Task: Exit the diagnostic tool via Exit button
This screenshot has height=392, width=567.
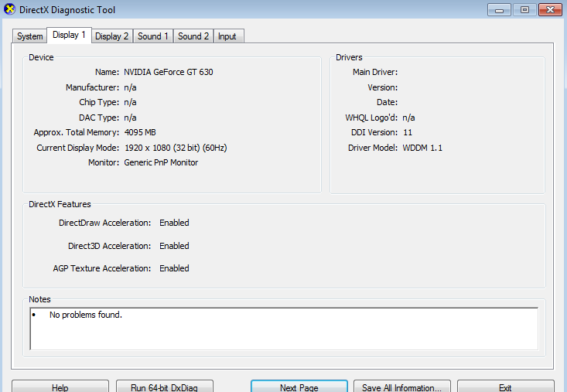Action: [x=506, y=387]
